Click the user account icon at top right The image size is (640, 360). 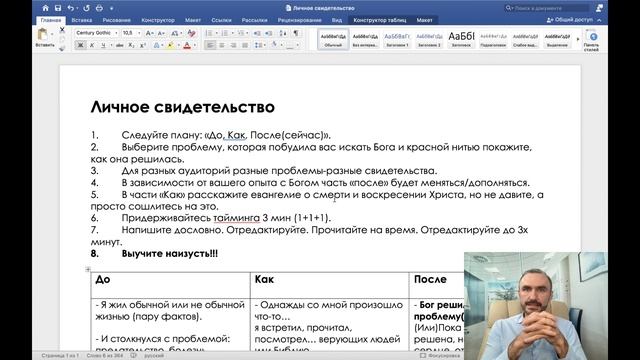599,8
